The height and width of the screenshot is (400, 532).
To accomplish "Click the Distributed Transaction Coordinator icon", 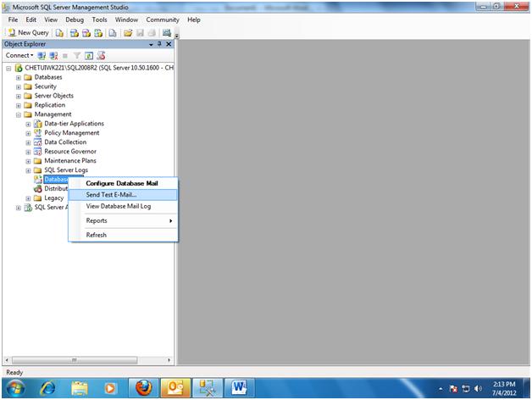I will click(38, 189).
